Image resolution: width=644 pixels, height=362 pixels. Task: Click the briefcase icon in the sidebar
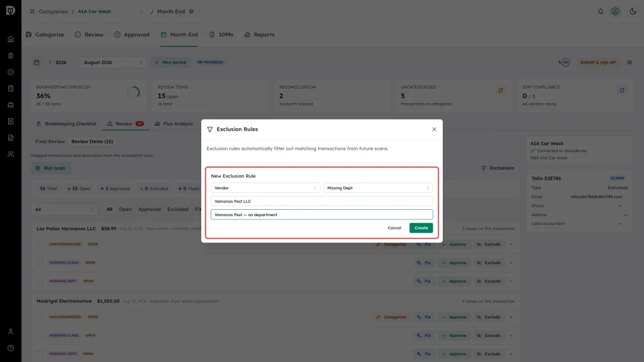pyautogui.click(x=11, y=105)
